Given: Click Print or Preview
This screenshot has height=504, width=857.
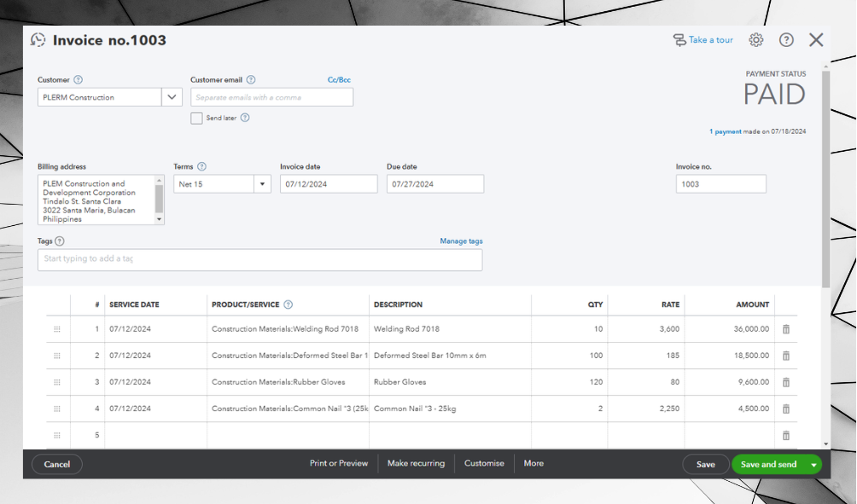Looking at the screenshot, I should [x=339, y=463].
